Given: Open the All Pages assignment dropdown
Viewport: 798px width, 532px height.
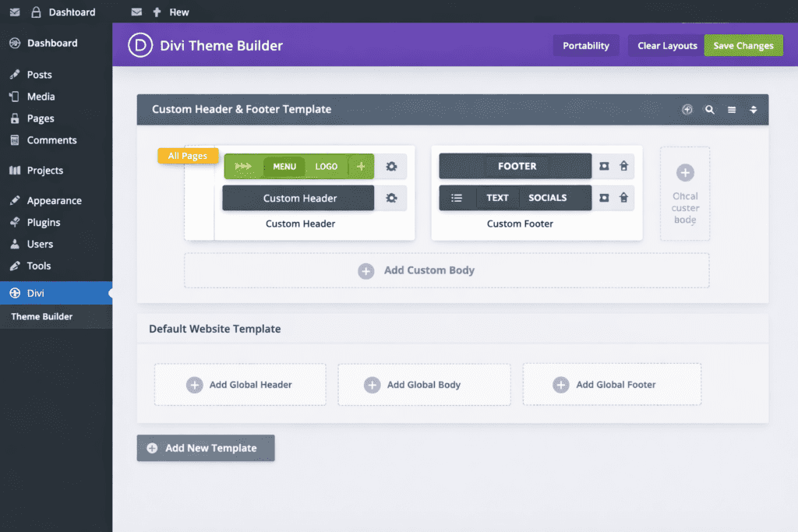Looking at the screenshot, I should [x=187, y=155].
